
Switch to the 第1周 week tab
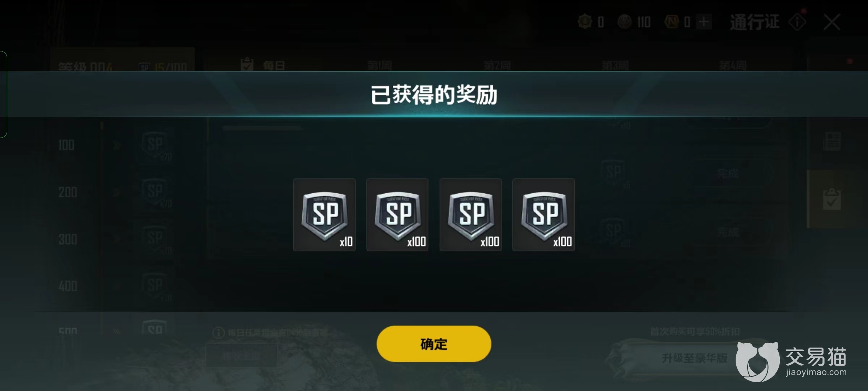tap(379, 66)
